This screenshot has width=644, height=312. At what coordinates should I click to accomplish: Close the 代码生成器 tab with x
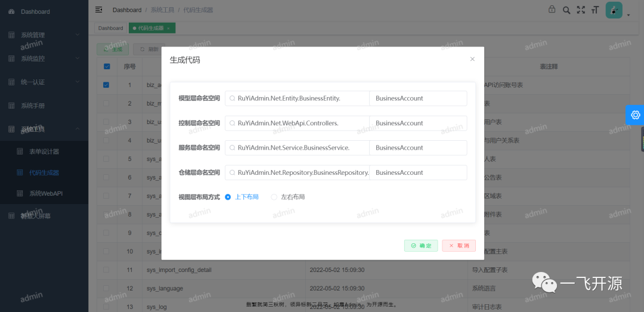coord(168,29)
